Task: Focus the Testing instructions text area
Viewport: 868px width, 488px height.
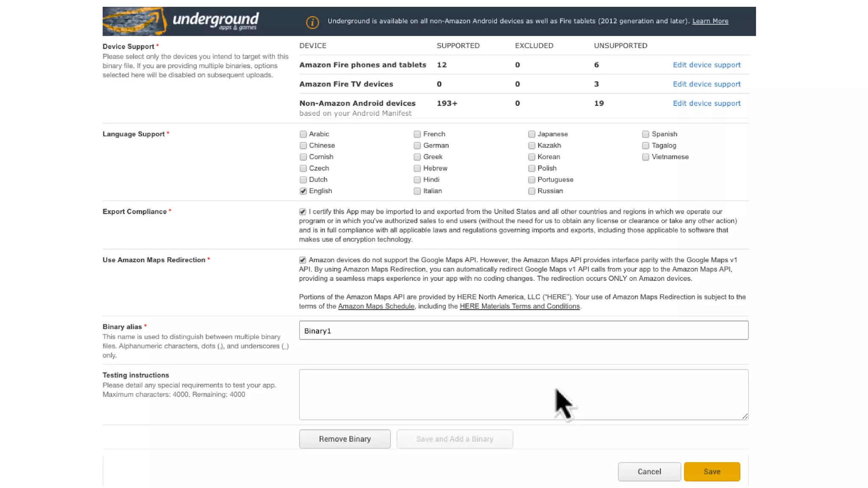Action: point(523,394)
